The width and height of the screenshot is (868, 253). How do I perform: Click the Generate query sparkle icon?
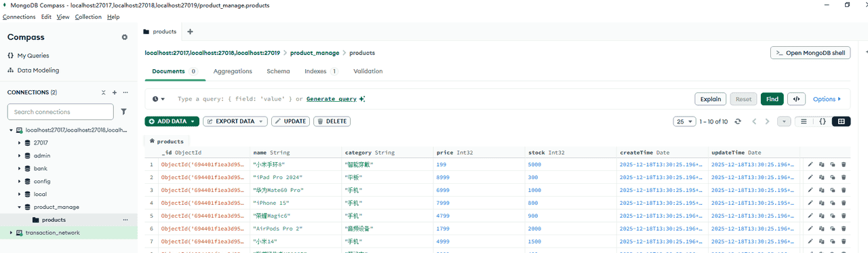pyautogui.click(x=363, y=99)
